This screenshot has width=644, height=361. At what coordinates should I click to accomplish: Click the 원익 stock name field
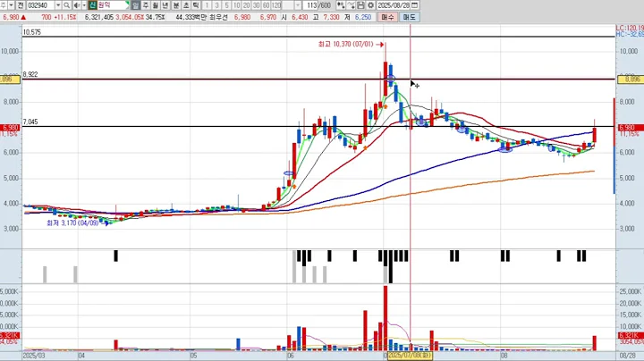click(x=113, y=5)
